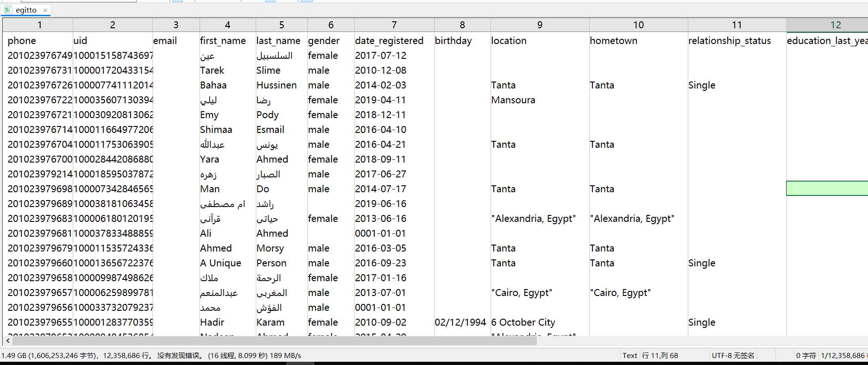Select column header 6

tap(331, 25)
